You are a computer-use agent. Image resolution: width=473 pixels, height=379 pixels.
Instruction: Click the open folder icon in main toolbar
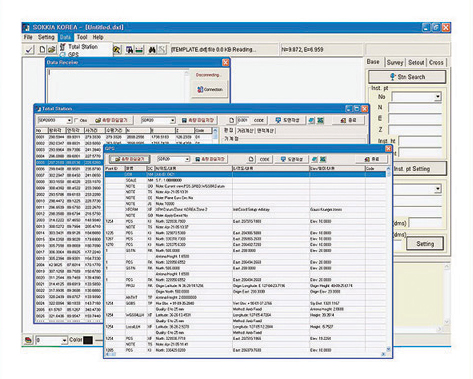point(51,50)
